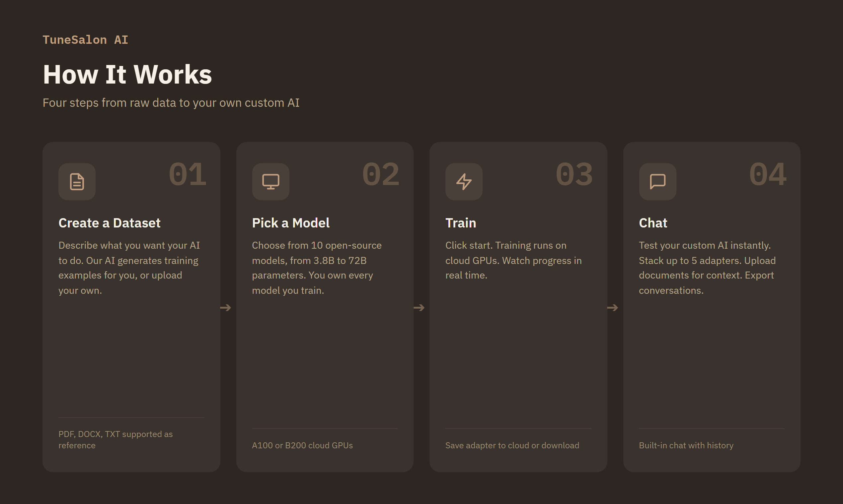
Task: Click the large 01 step number
Action: pyautogui.click(x=188, y=174)
